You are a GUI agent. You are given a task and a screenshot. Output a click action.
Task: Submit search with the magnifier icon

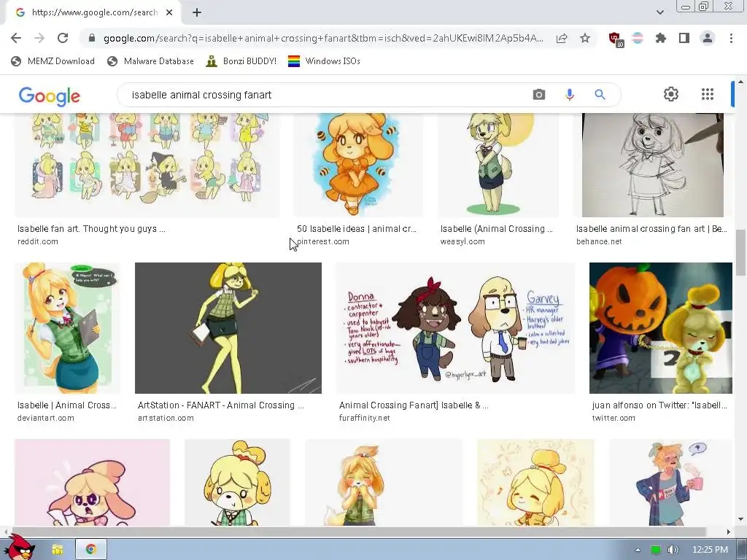point(600,95)
